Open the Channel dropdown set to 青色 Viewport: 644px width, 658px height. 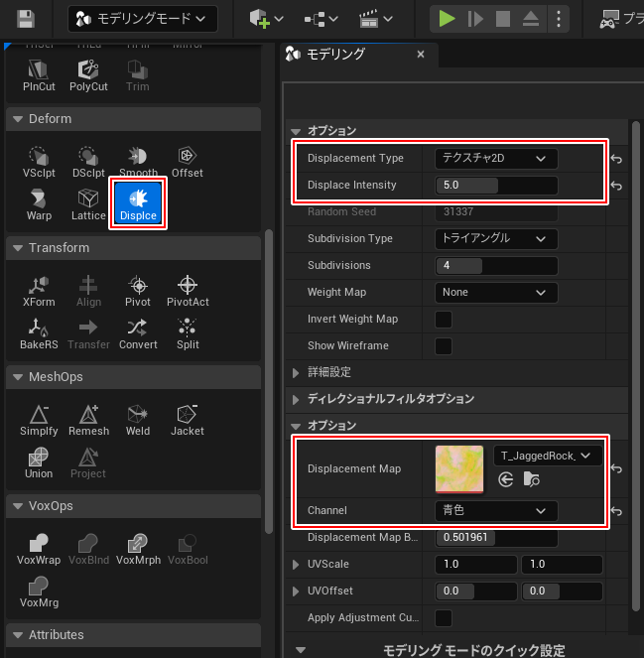[495, 510]
